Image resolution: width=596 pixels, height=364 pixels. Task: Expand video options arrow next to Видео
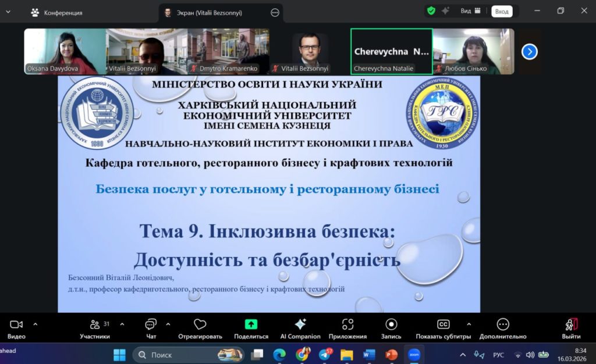36,324
